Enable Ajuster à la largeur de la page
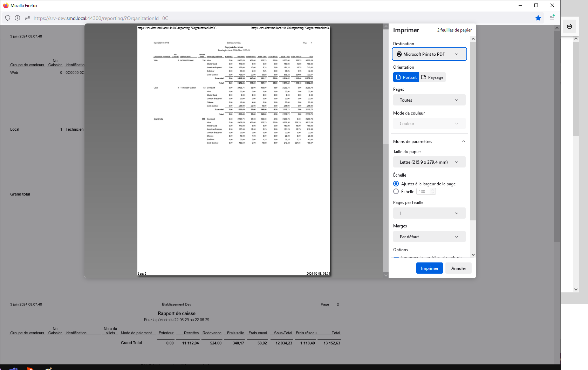 (396, 184)
